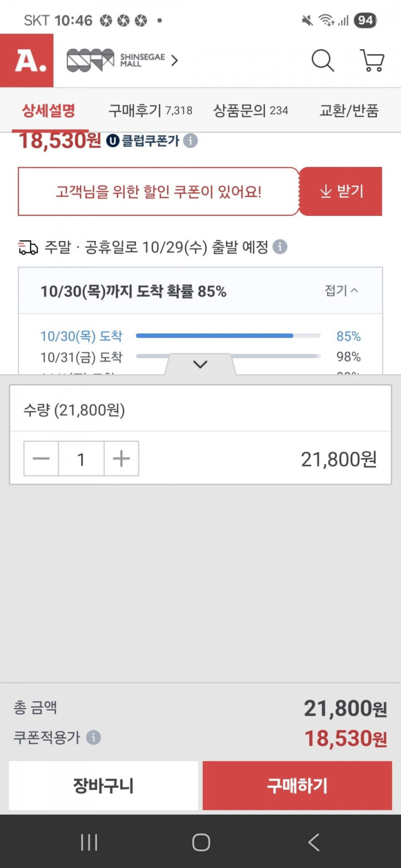Tap the info icon beside 출발 예정
The height and width of the screenshot is (868, 401).
[280, 247]
